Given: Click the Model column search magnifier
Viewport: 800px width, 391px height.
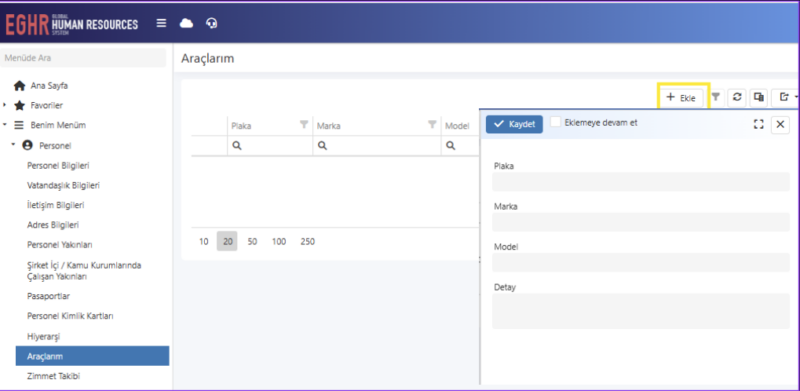Looking at the screenshot, I should pyautogui.click(x=450, y=145).
